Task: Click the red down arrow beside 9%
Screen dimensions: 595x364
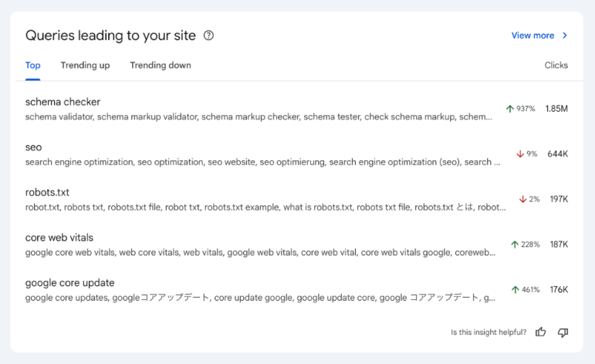Action: point(520,154)
